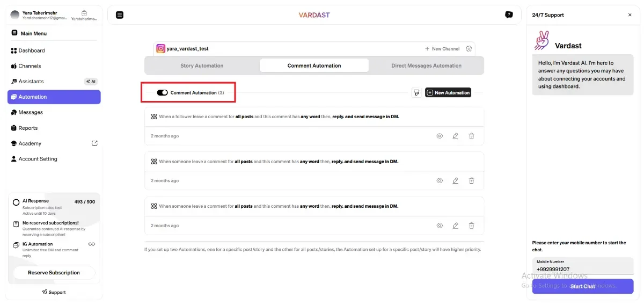Click the No reserved subscriptions icon

pos(16,224)
